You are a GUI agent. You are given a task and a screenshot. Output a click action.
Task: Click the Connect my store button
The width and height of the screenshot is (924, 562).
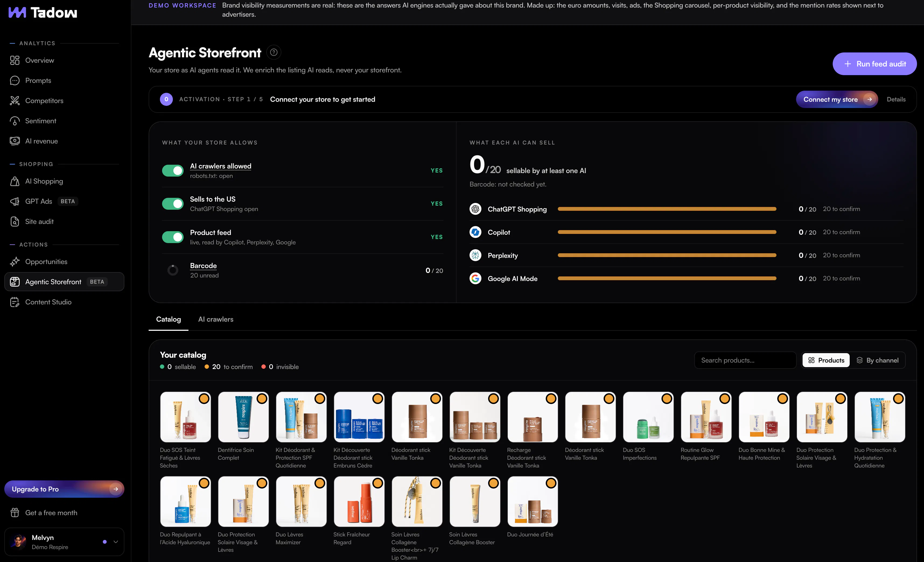(x=836, y=99)
